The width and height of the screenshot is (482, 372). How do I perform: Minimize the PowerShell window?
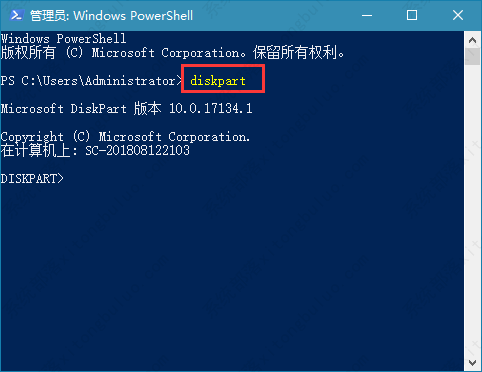click(x=367, y=15)
